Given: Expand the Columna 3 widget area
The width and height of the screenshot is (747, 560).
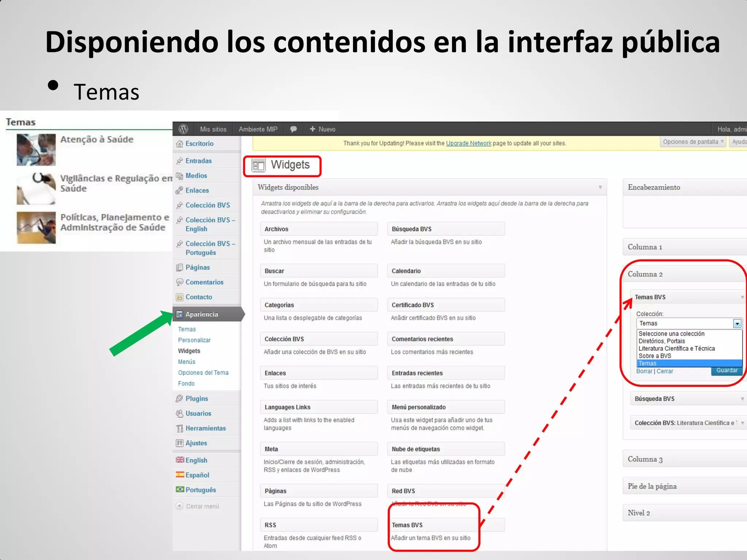Looking at the screenshot, I should [x=685, y=459].
